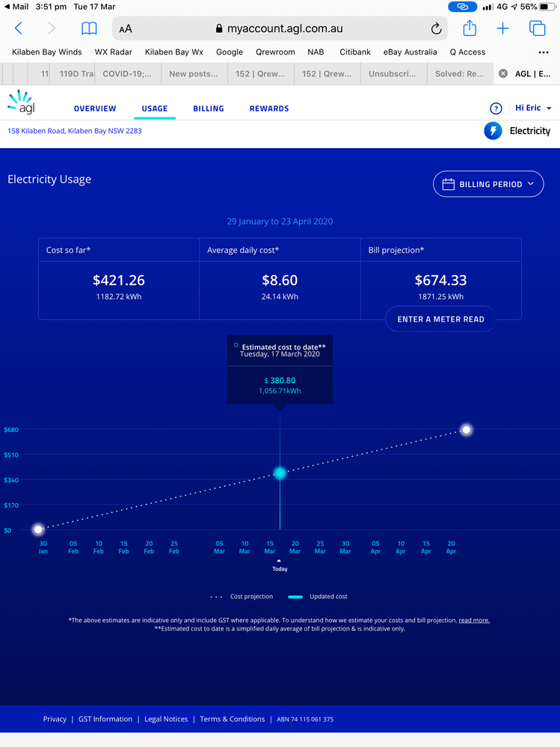Click the AGL logo
This screenshot has width=560, height=747.
tap(22, 104)
